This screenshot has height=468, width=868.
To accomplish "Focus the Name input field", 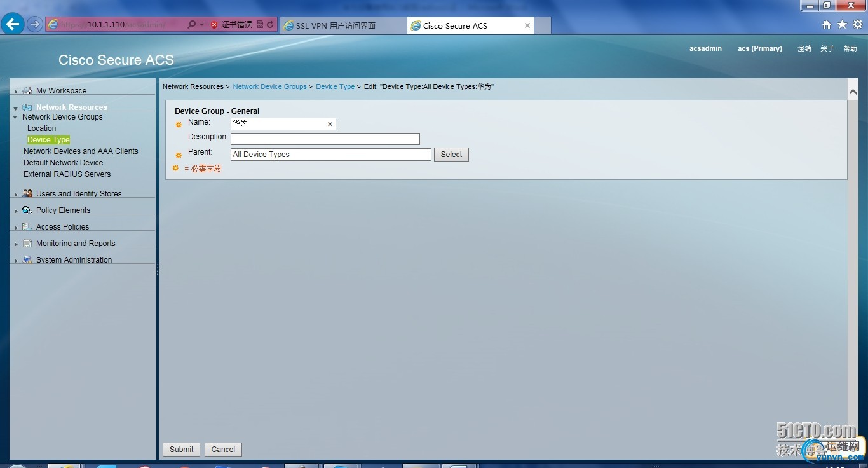I will tap(283, 124).
